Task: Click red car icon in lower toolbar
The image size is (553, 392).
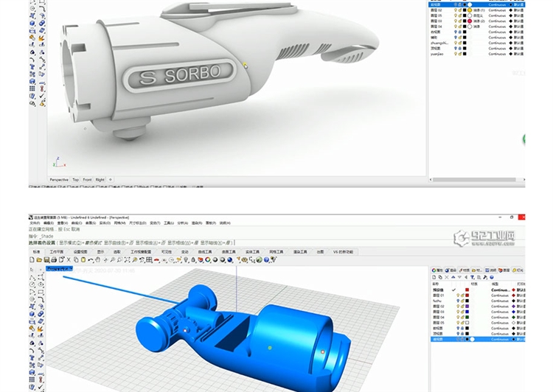Action: [156, 260]
